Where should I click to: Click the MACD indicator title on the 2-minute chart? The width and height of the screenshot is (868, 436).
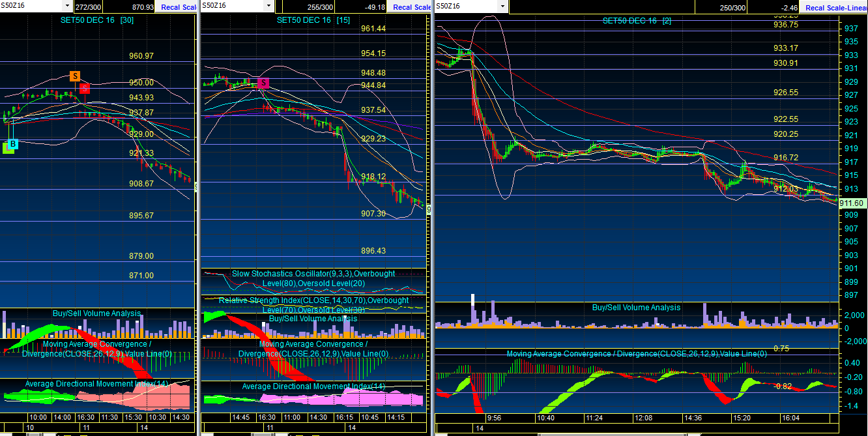point(637,354)
